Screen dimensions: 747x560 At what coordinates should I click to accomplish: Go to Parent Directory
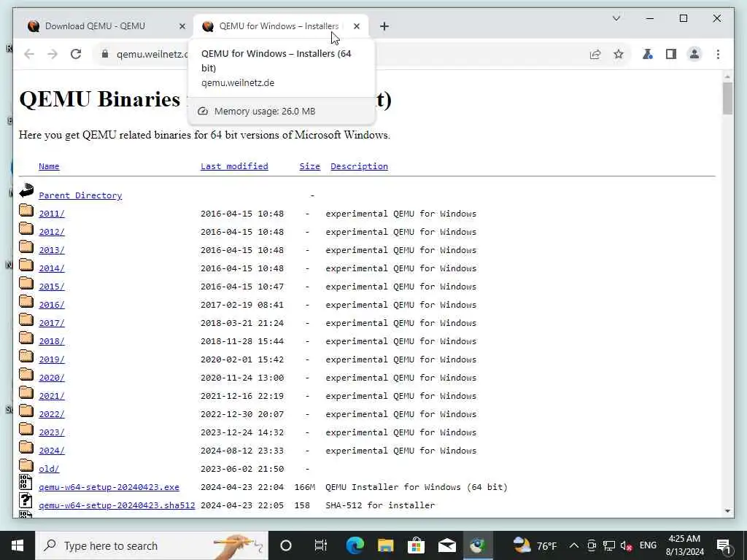coord(80,195)
